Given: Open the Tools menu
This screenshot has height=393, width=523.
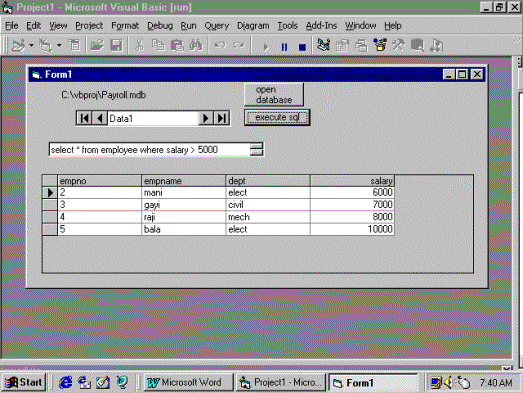Looking at the screenshot, I should point(288,26).
